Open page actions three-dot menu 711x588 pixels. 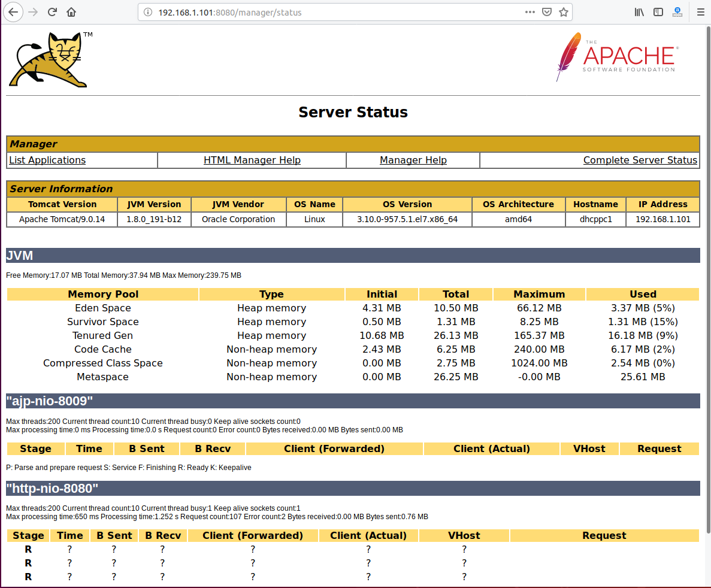pos(530,12)
